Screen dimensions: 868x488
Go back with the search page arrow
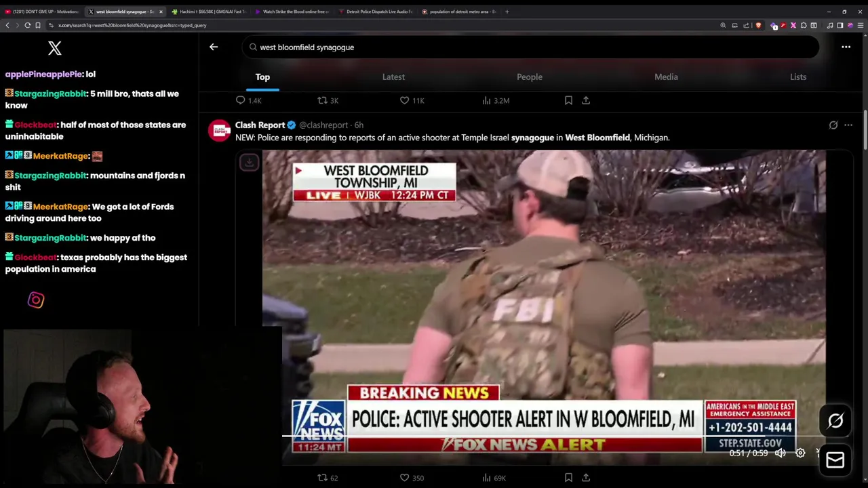coord(214,47)
